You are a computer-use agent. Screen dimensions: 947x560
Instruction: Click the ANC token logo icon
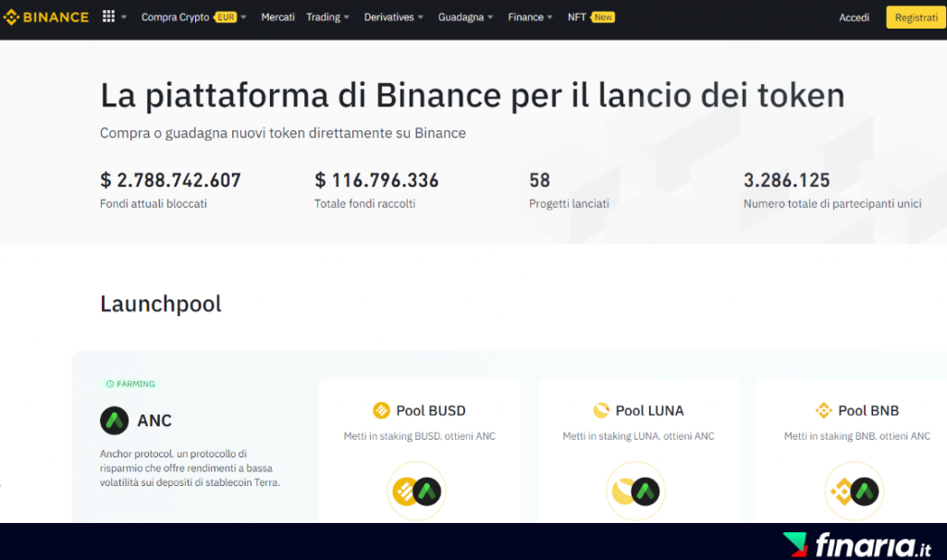point(114,420)
